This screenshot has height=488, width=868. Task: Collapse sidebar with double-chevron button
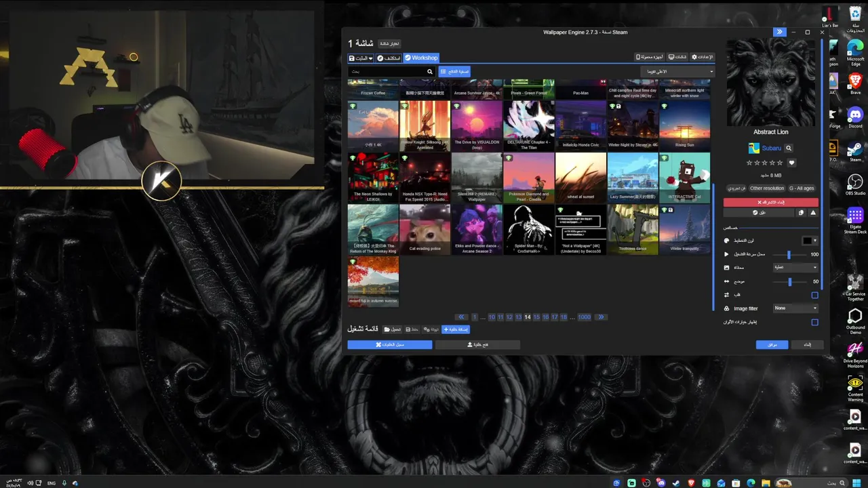[779, 32]
